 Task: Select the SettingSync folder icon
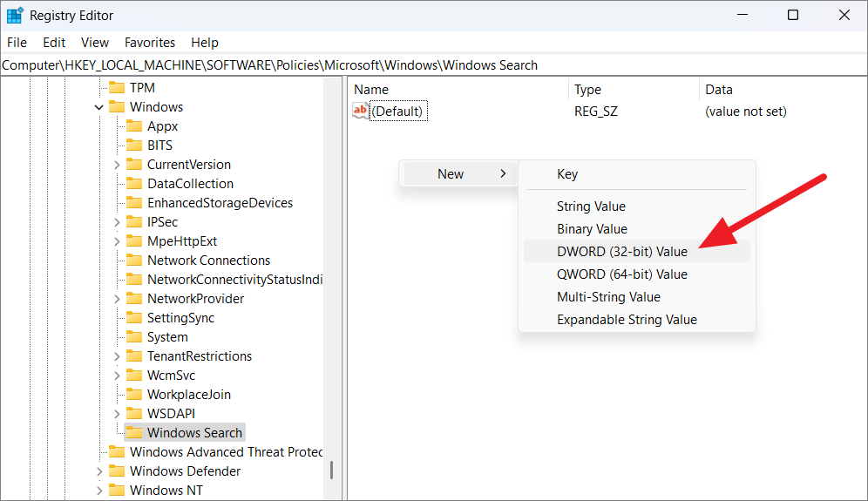click(134, 318)
